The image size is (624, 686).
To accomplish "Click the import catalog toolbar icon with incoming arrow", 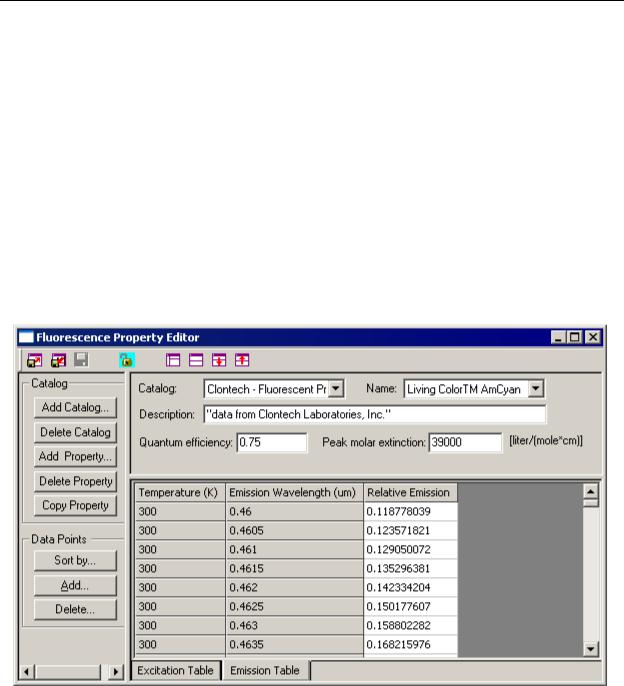I will [58, 360].
